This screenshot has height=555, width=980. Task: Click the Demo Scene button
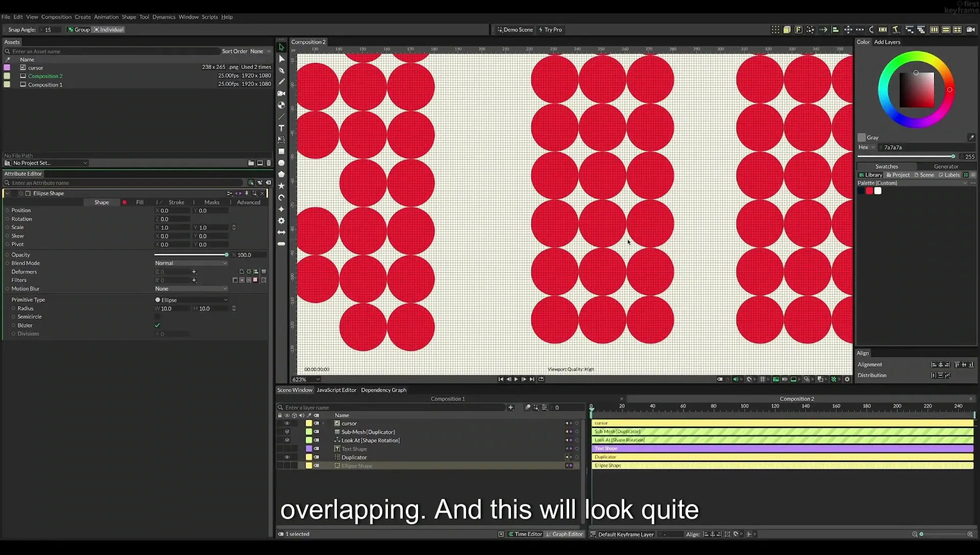coord(515,30)
